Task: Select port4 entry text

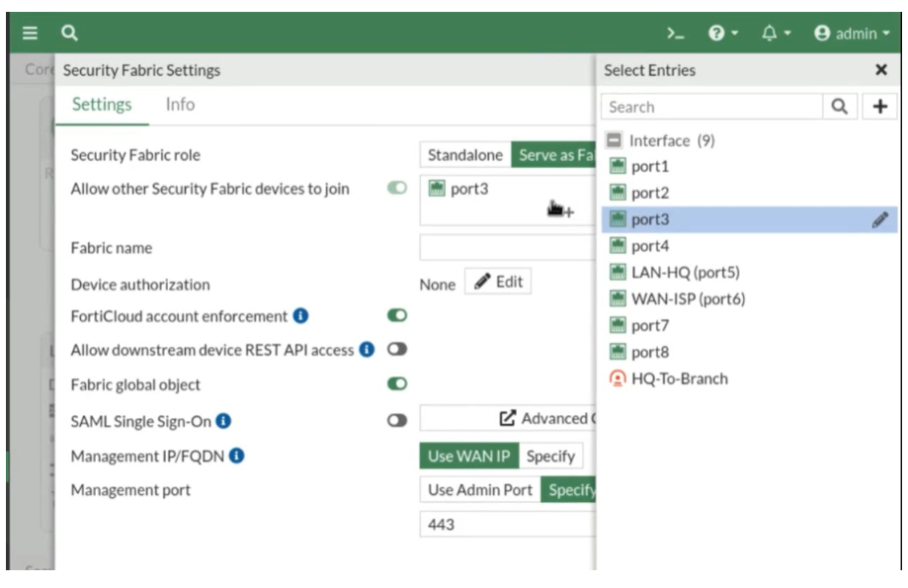Action: 650,246
